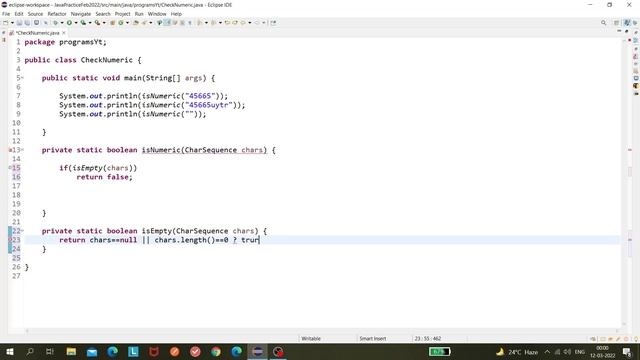
Task: Open the Help menu
Action: tap(176, 14)
